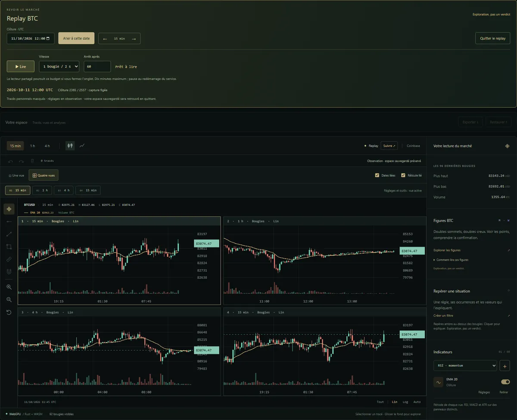Click the Arrêt après input field
Image resolution: width=517 pixels, height=420 pixels.
97,66
